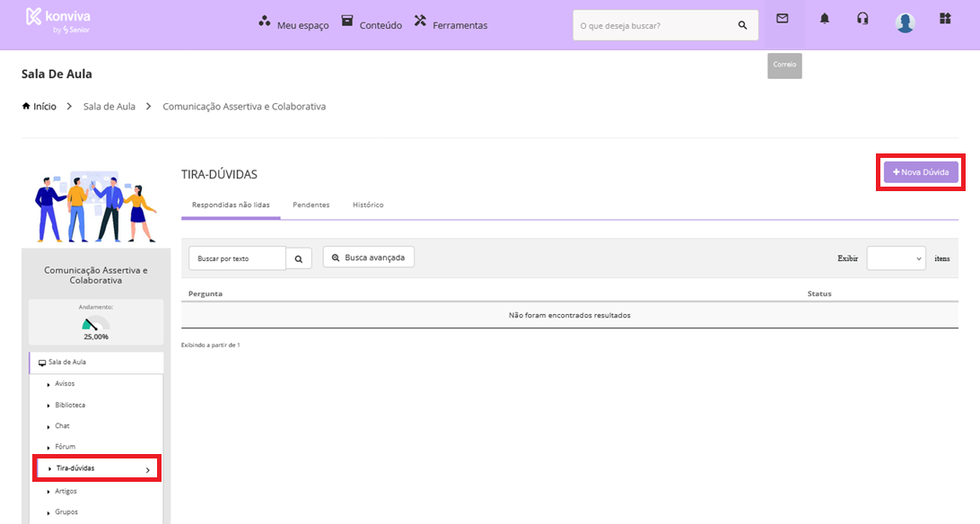Viewport: 980px width, 524px height.
Task: Switch to the Pendentes tab
Action: click(311, 205)
